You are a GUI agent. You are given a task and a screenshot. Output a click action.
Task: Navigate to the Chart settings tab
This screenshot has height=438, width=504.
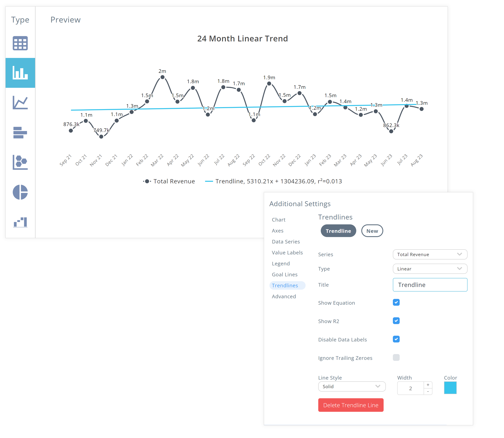point(279,220)
